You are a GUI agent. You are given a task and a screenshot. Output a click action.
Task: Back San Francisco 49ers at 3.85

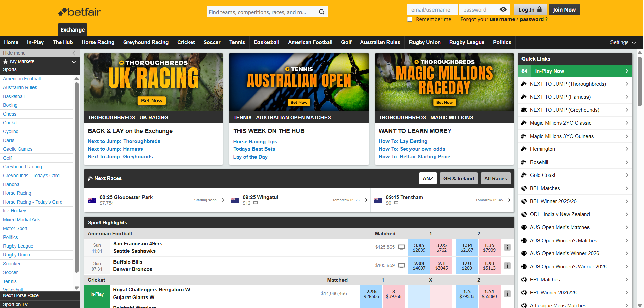pos(419,247)
